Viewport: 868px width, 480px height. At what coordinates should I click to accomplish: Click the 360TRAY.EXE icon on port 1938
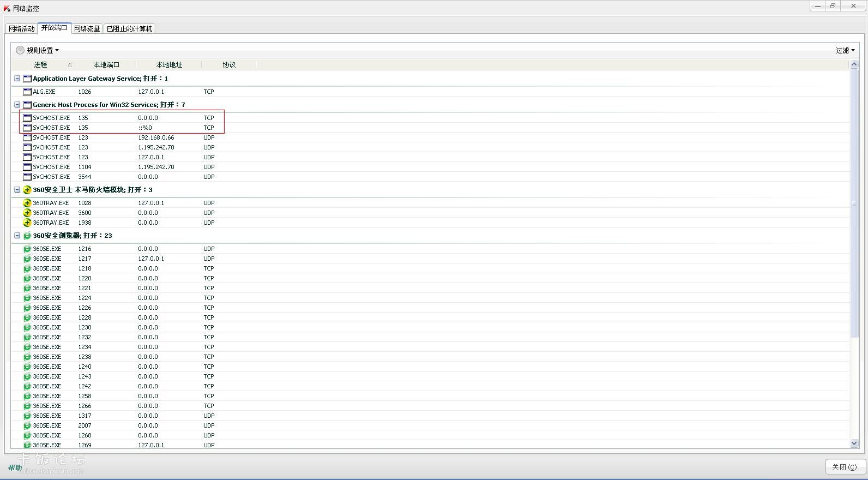tap(27, 223)
